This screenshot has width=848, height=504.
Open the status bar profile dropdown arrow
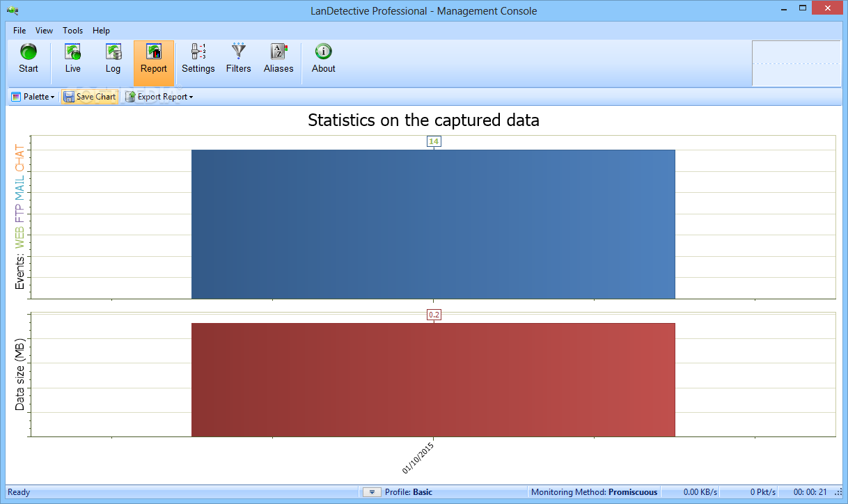(x=372, y=492)
